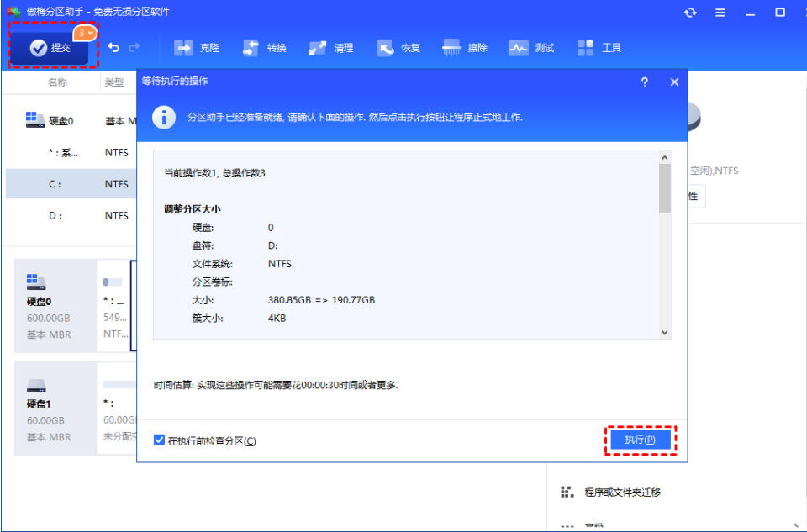Click the refresh icon in the title bar
This screenshot has height=532, width=807.
pyautogui.click(x=689, y=13)
